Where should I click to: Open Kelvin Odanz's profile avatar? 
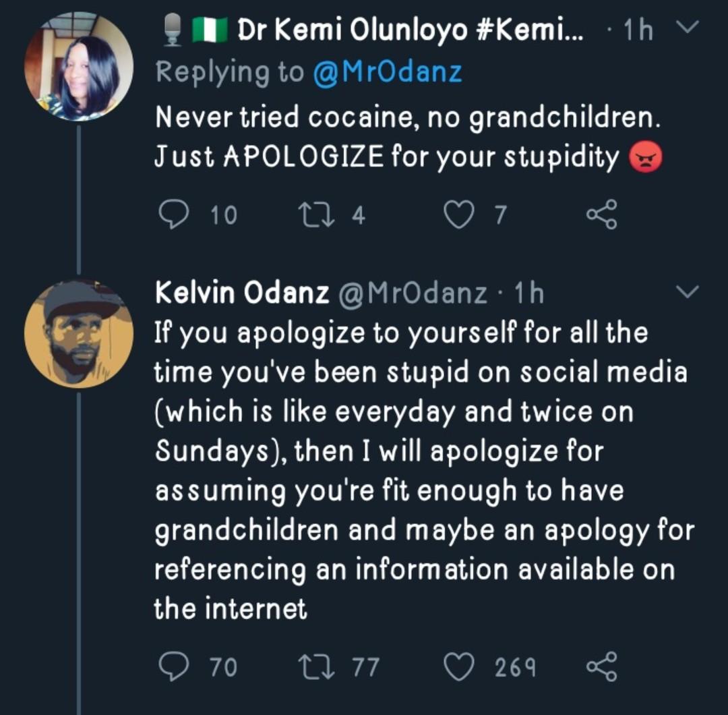pos(79,333)
